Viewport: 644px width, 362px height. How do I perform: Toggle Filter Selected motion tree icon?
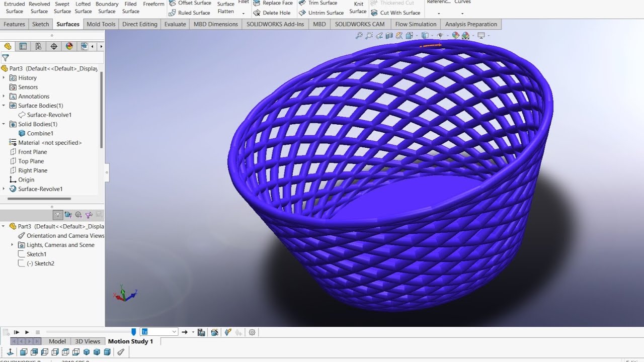point(89,215)
